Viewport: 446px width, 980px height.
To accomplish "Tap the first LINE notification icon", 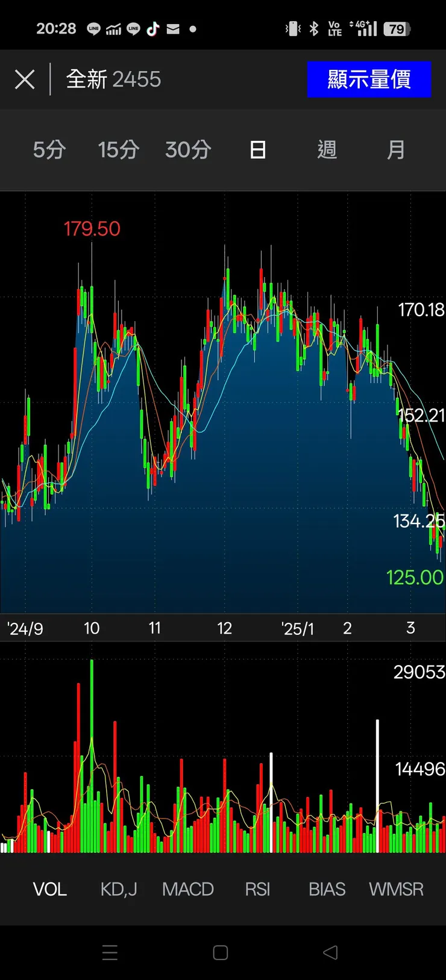I will 93,28.
